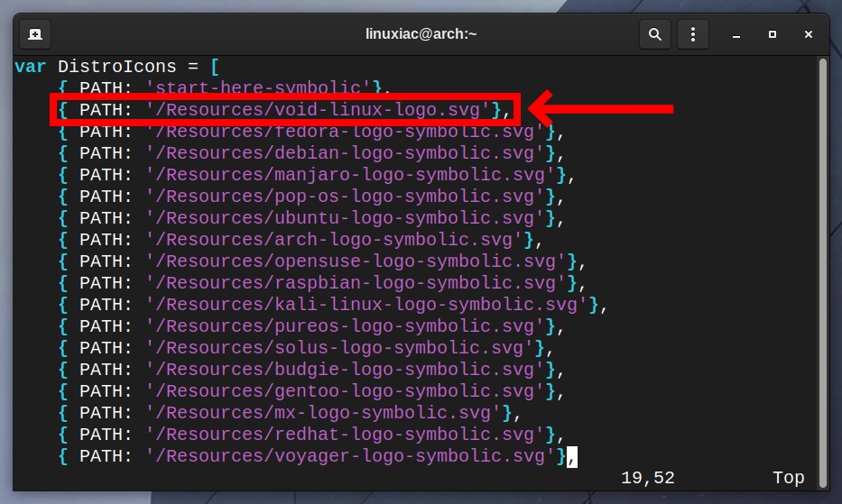Click the fedora-logo-symbolic.svg line
The width and height of the screenshot is (842, 504).
pos(311,132)
